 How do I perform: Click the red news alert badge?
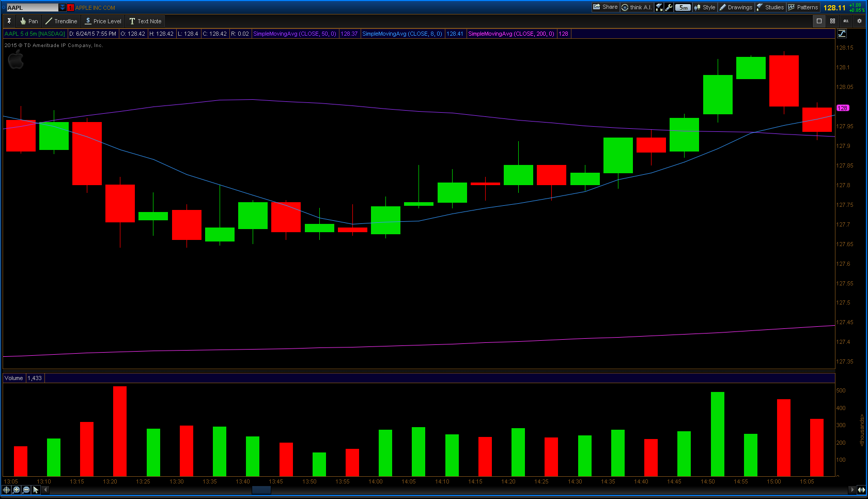[x=71, y=8]
